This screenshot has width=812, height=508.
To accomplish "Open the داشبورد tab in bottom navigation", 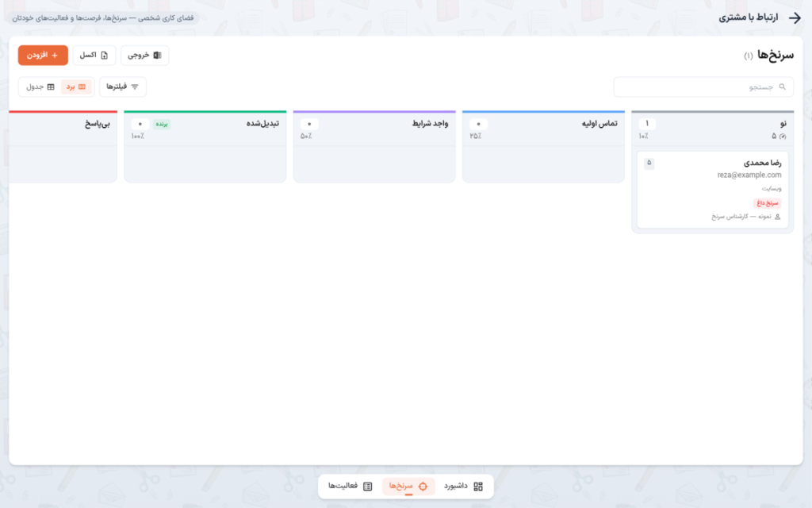I will click(x=463, y=487).
